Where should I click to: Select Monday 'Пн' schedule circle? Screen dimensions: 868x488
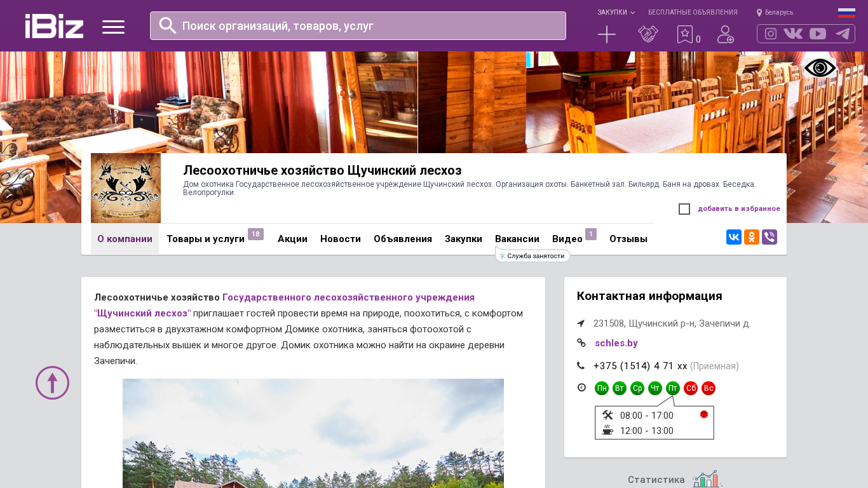click(602, 388)
